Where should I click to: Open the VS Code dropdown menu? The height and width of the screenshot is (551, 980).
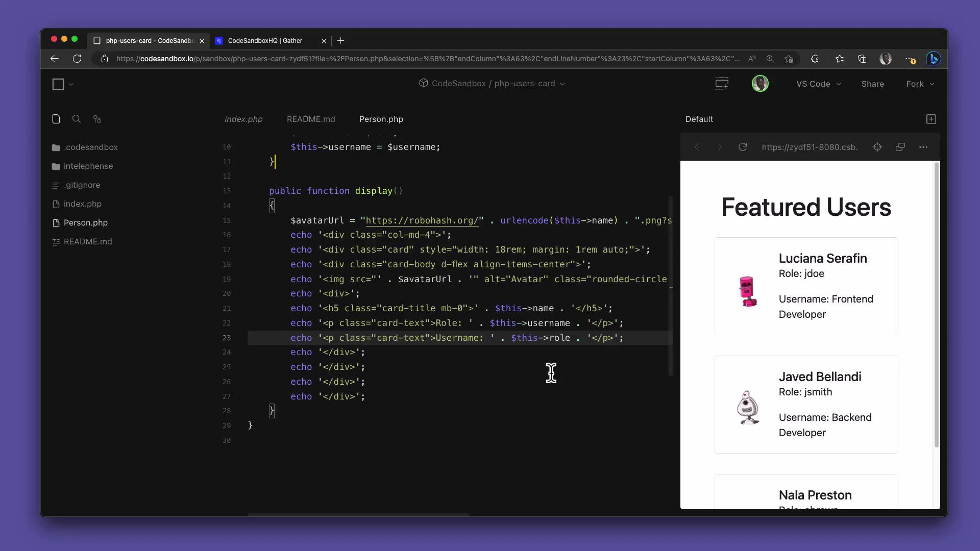pyautogui.click(x=818, y=84)
